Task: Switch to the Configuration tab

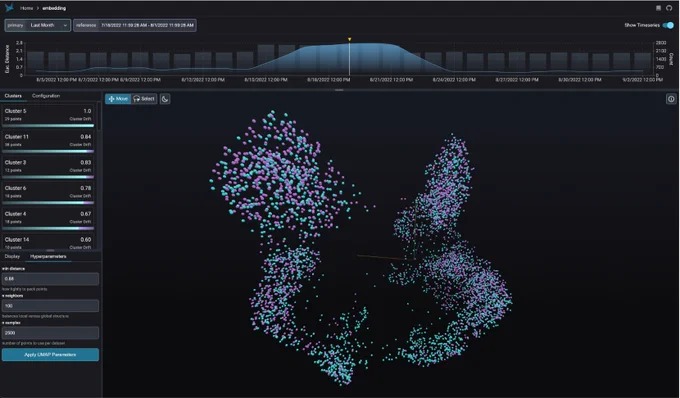Action: point(46,96)
